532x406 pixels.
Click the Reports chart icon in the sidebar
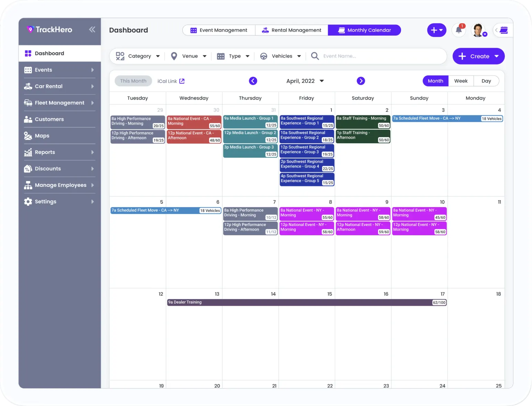click(x=28, y=152)
